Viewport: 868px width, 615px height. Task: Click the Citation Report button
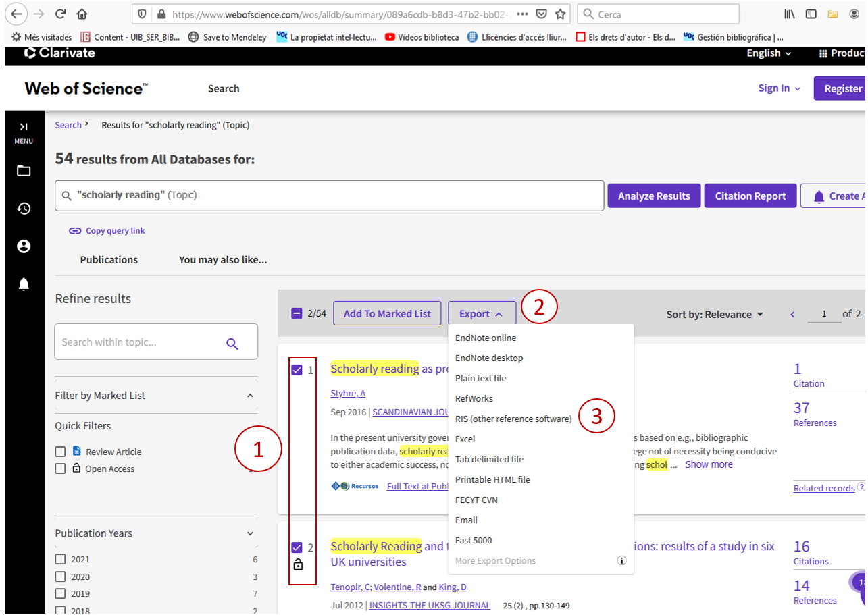[x=750, y=196]
